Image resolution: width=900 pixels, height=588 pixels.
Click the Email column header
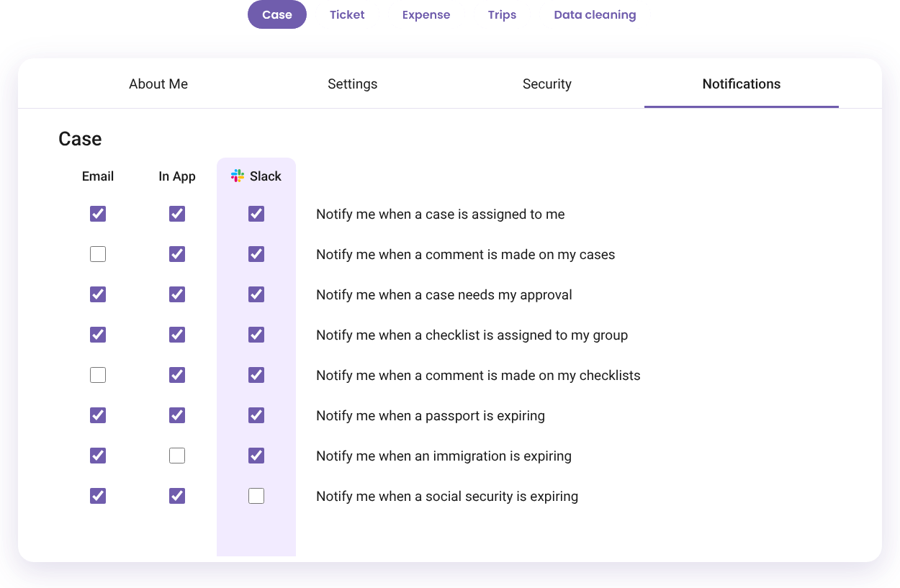98,176
